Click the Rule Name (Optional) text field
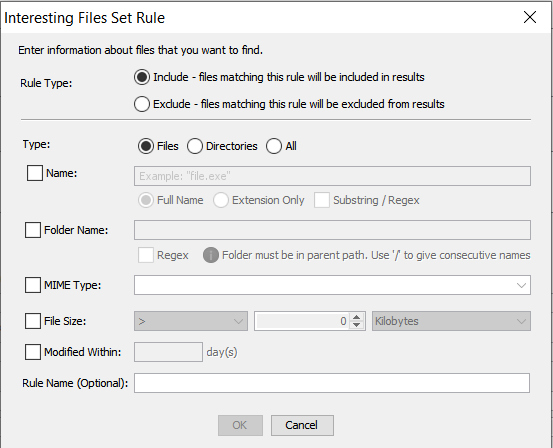This screenshot has width=553, height=448. (x=332, y=383)
